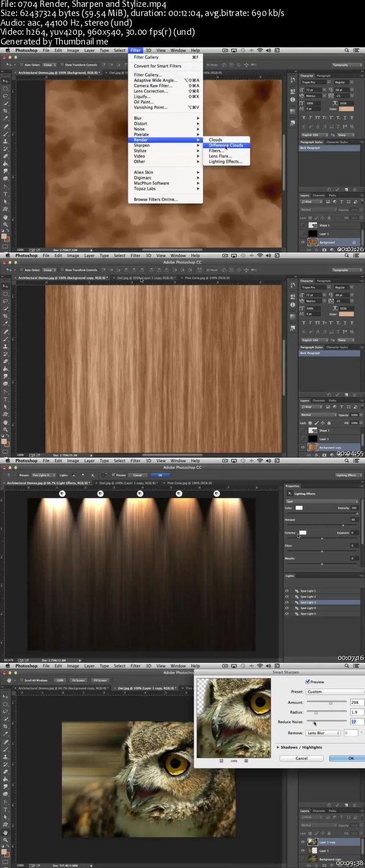The image size is (365, 868).
Task: Click the Reduce Noise slider in Smart Sharpen
Action: (327, 721)
